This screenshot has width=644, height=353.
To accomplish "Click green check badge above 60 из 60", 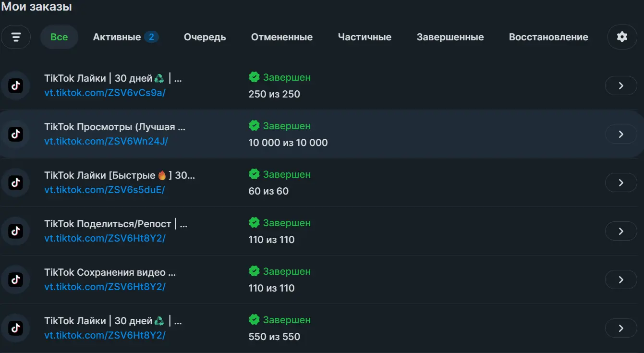I will (254, 174).
